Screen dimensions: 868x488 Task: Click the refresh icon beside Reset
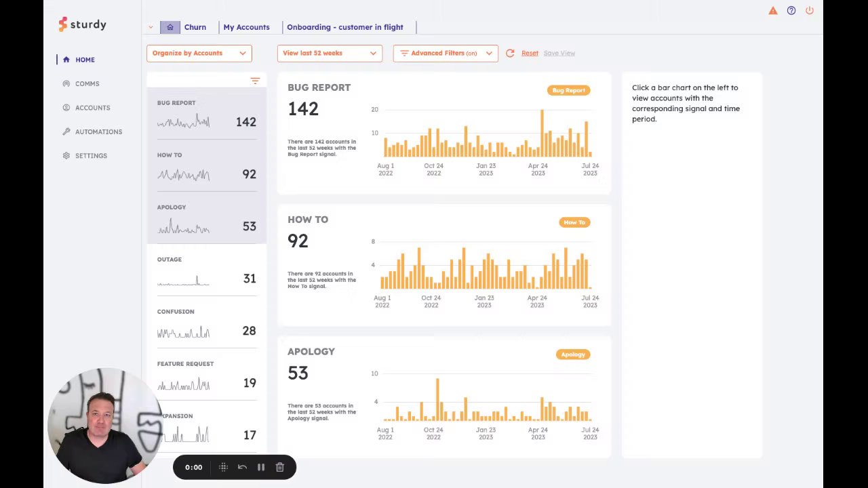510,53
